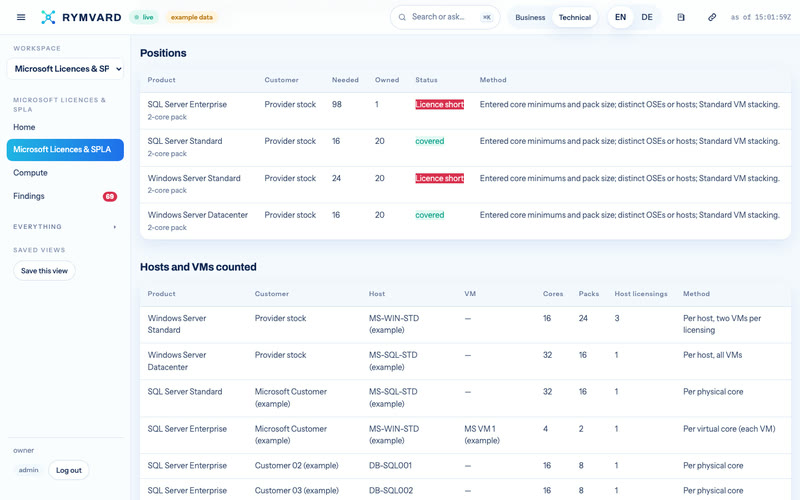Viewport: 800px width, 500px height.
Task: Click DB-SQL002 host cell
Action: pos(391,490)
